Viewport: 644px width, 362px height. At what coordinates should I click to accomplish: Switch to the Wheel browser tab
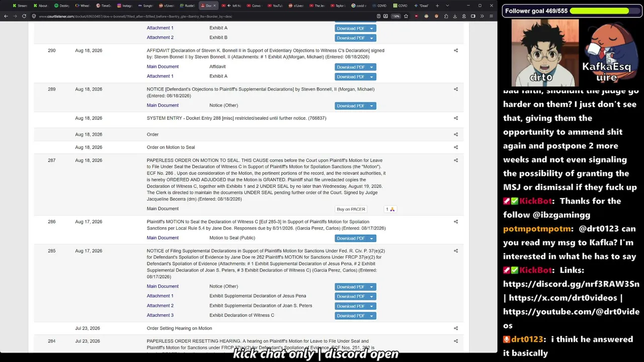(x=83, y=6)
